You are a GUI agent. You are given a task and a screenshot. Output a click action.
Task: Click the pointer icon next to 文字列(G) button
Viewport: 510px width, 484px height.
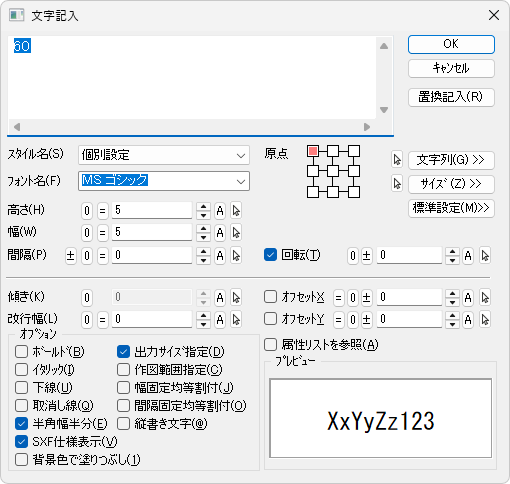click(397, 160)
